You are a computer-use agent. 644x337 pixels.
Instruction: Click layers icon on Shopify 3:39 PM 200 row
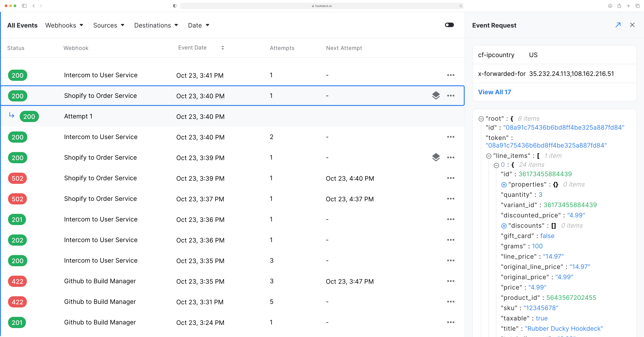(x=436, y=157)
